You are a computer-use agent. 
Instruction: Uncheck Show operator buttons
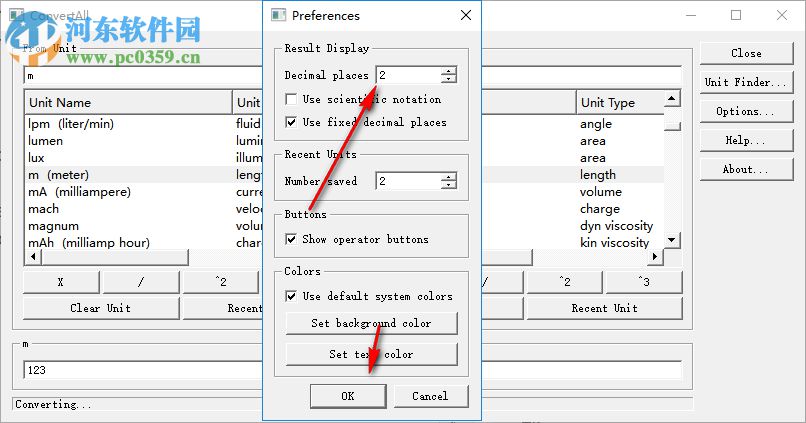[291, 240]
